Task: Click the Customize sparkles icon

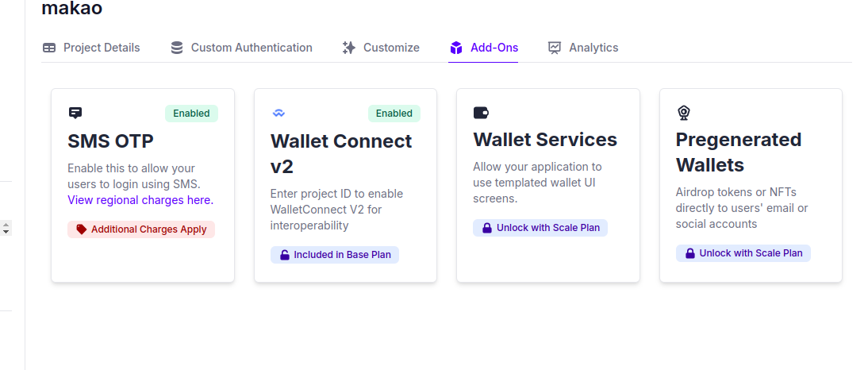Action: point(349,48)
